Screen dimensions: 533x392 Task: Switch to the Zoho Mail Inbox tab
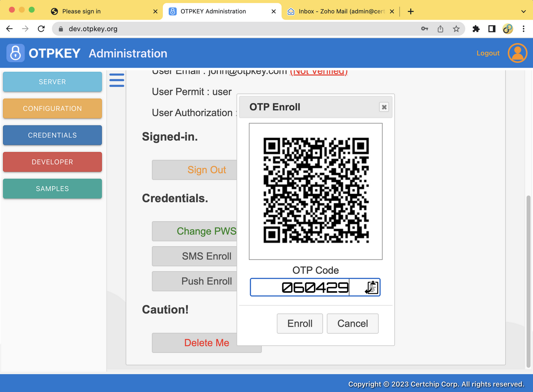(341, 11)
